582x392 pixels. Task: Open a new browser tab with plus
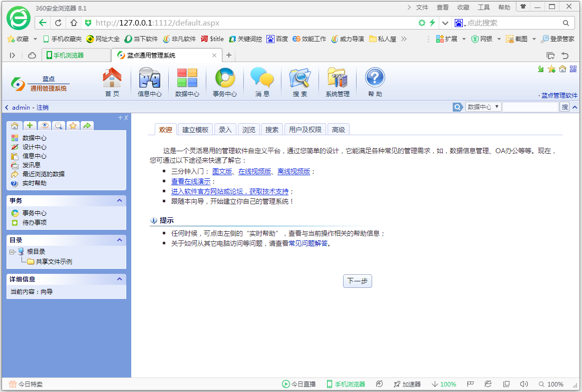tap(229, 55)
